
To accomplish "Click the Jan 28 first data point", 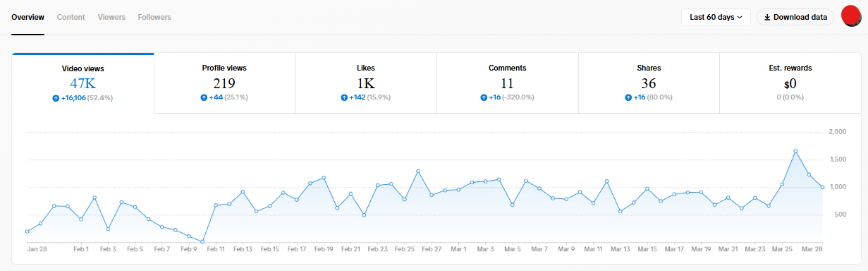I will coord(27,231).
